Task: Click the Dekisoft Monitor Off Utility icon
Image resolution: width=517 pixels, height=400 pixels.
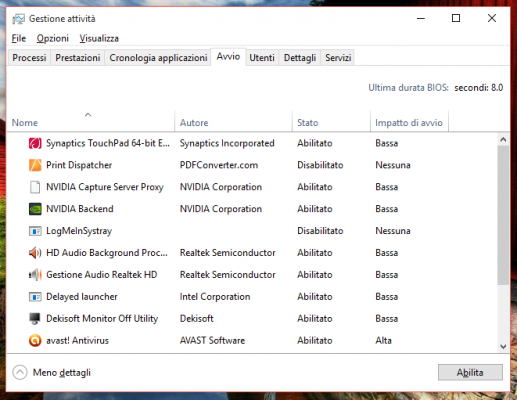Action: [35, 319]
